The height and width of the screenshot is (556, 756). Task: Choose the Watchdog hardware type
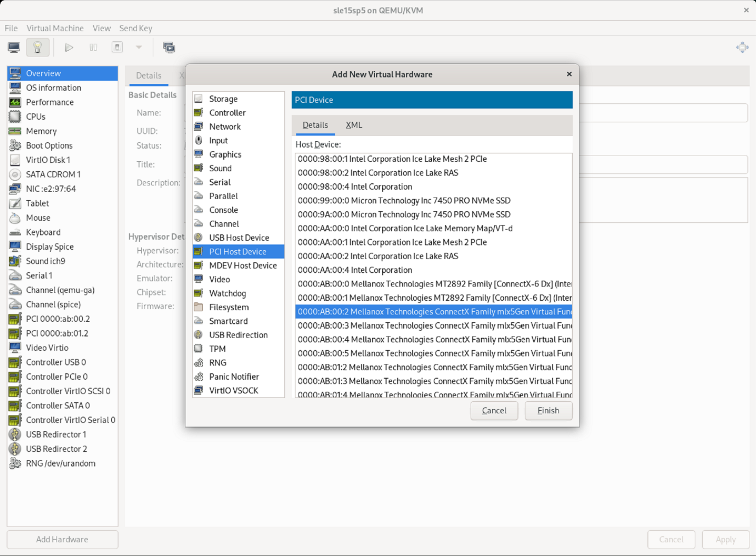click(227, 293)
